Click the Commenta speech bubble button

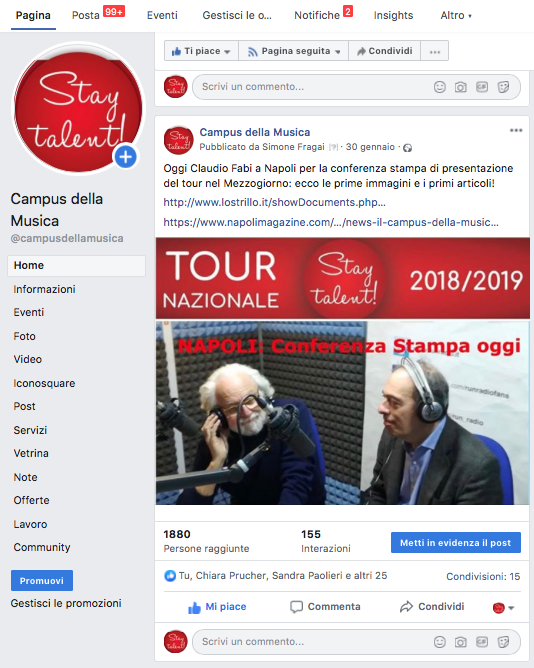point(325,607)
